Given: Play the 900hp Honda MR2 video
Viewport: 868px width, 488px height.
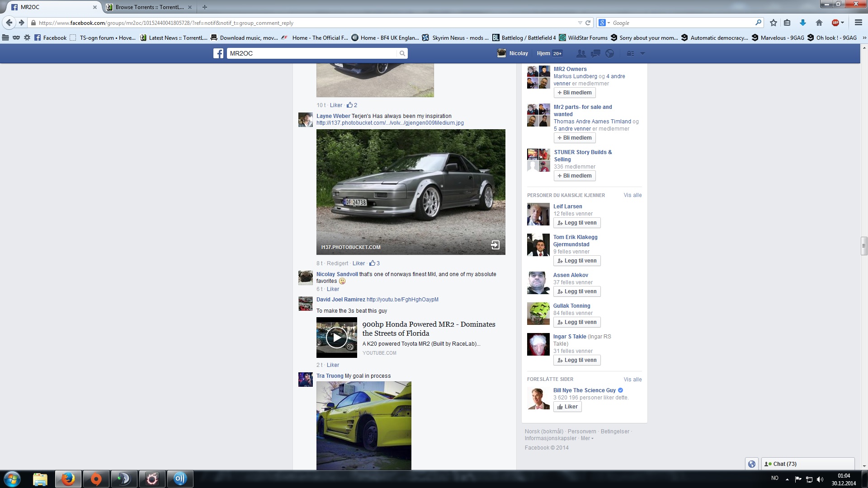Looking at the screenshot, I should (336, 338).
